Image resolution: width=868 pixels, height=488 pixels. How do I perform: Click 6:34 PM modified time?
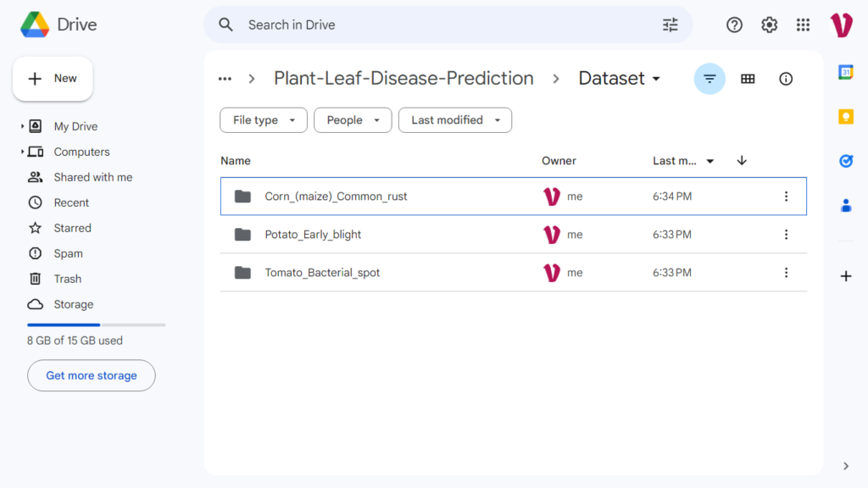(x=672, y=197)
